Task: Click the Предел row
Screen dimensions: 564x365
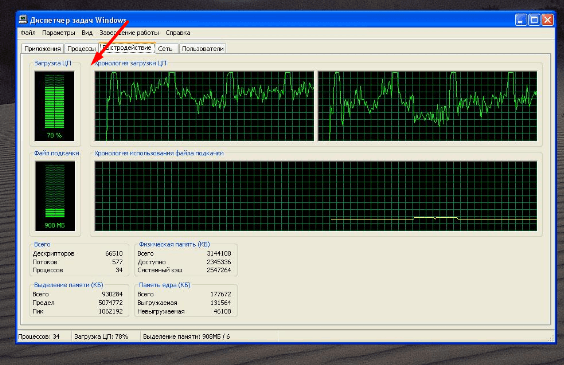Action: tap(78, 303)
